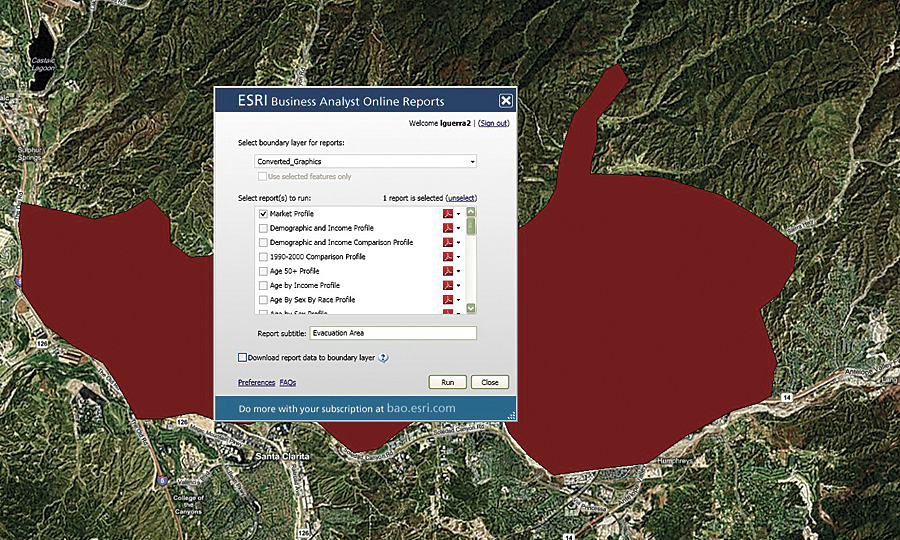Check the Age By Sex By Race Profile
The image size is (900, 540).
pos(263,300)
